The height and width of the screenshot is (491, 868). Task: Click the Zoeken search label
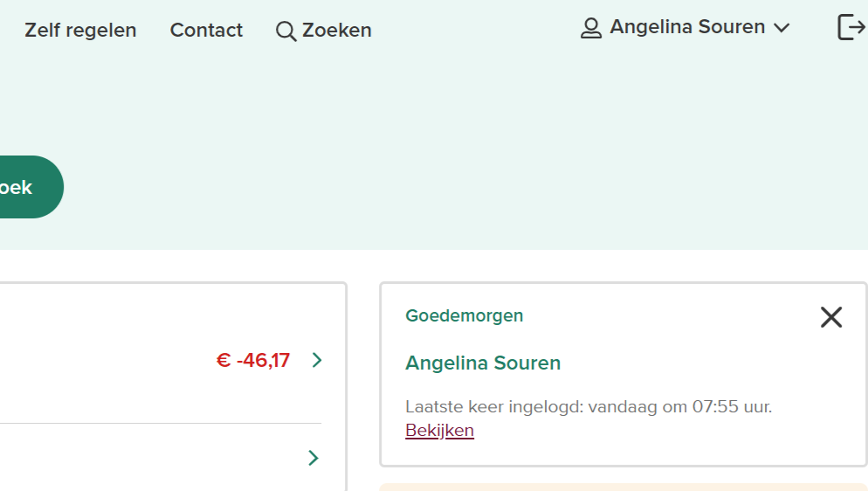[336, 31]
